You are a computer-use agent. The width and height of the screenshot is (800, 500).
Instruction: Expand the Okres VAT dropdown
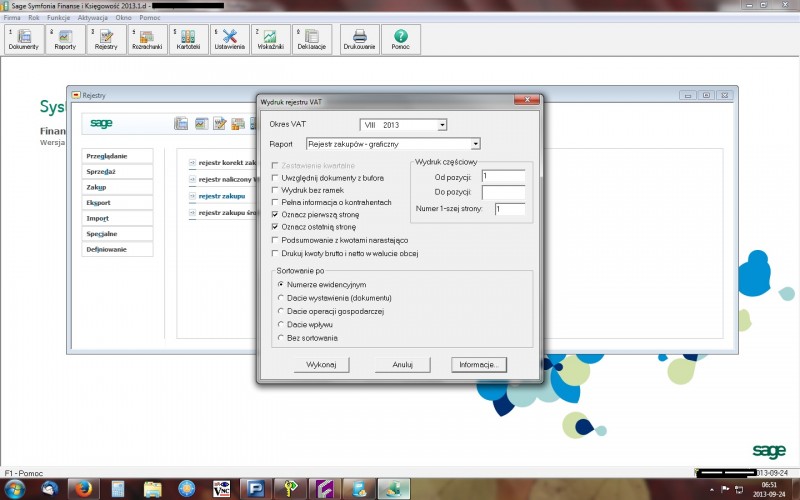pyautogui.click(x=442, y=125)
